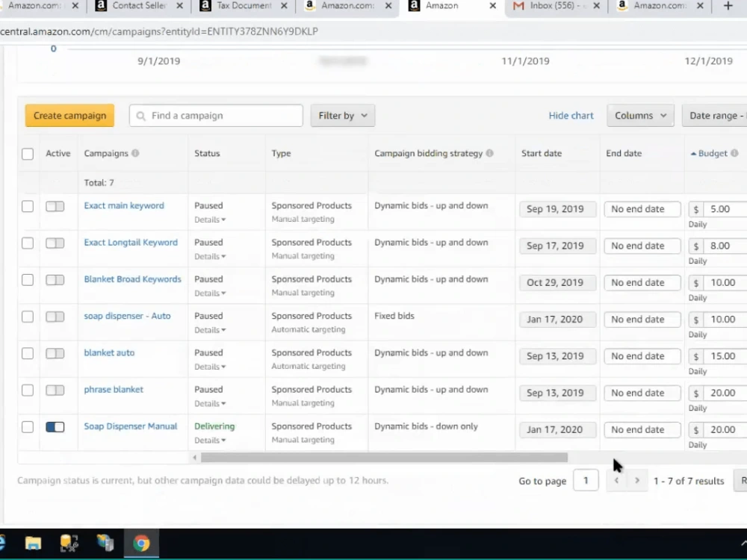This screenshot has height=560, width=747.
Task: Check the Exact main keyword row checkbox
Action: pyautogui.click(x=28, y=206)
